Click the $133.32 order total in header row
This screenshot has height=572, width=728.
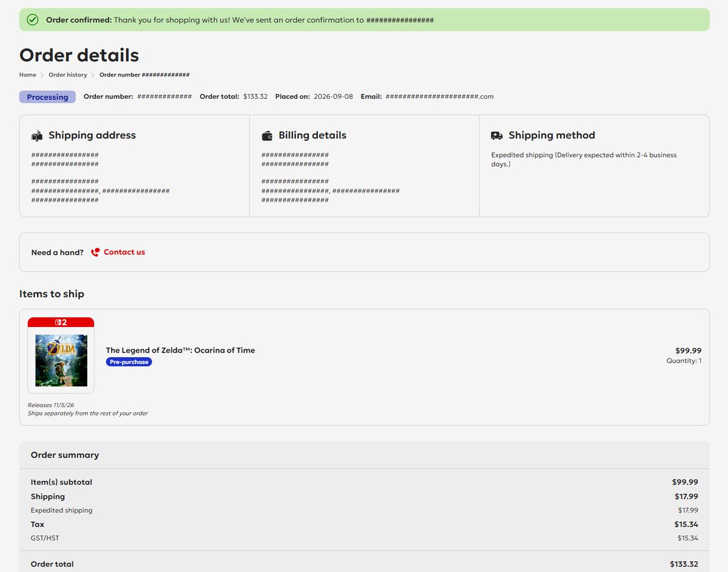tap(255, 96)
